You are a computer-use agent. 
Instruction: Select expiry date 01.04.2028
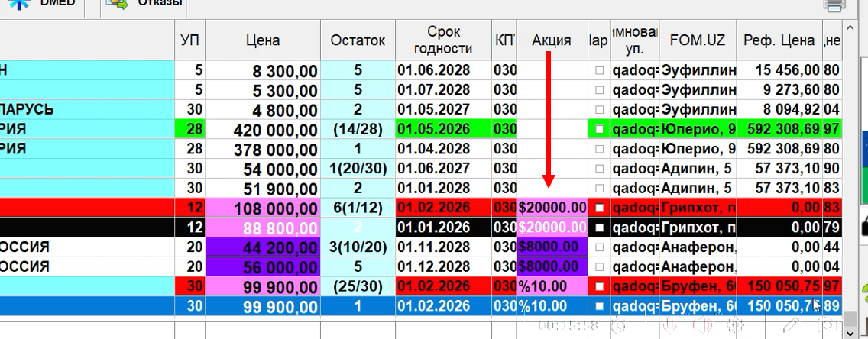[444, 149]
